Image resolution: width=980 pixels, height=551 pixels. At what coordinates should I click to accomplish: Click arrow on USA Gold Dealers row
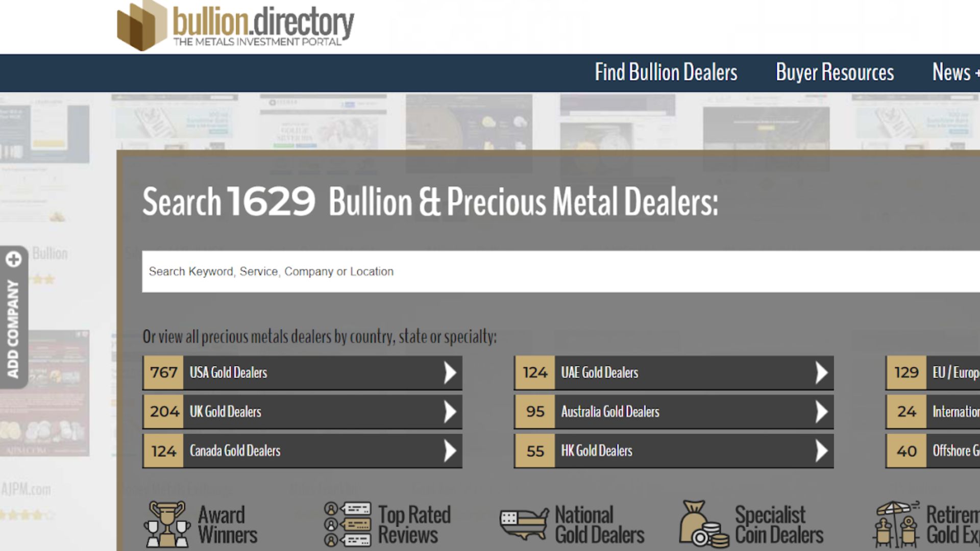point(450,373)
